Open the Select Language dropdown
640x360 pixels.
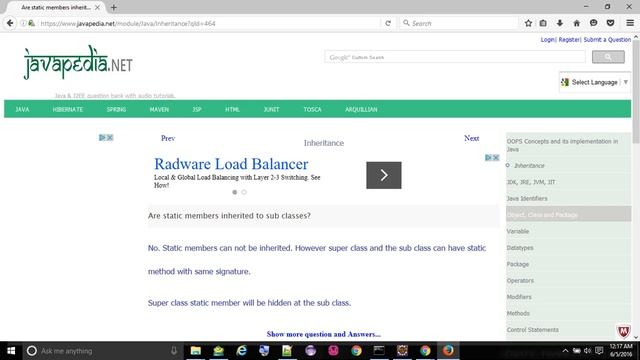595,82
